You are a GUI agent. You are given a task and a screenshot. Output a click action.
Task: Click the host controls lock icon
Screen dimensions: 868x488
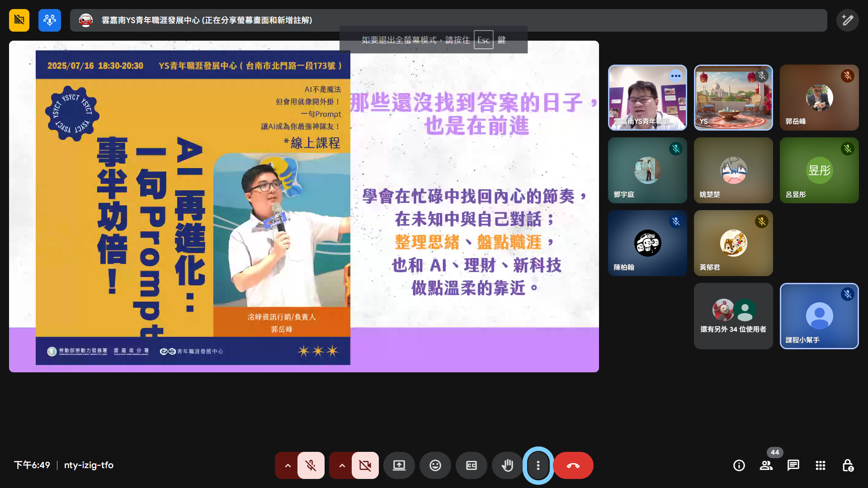(x=848, y=465)
